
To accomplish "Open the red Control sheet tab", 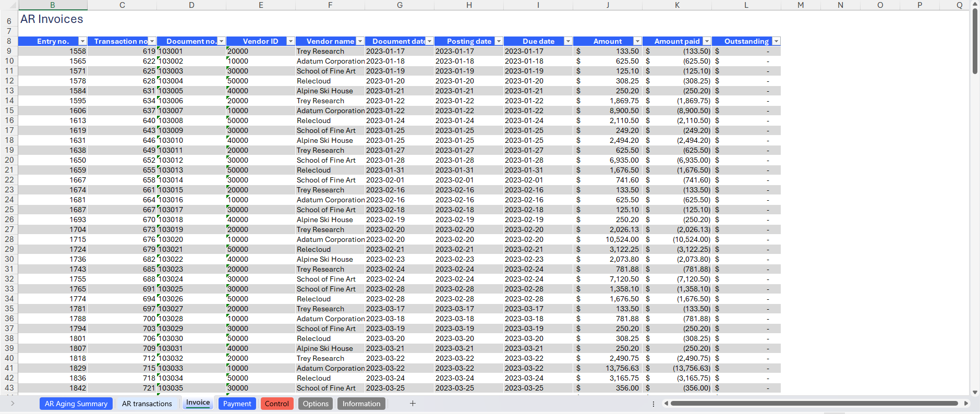I will click(276, 404).
